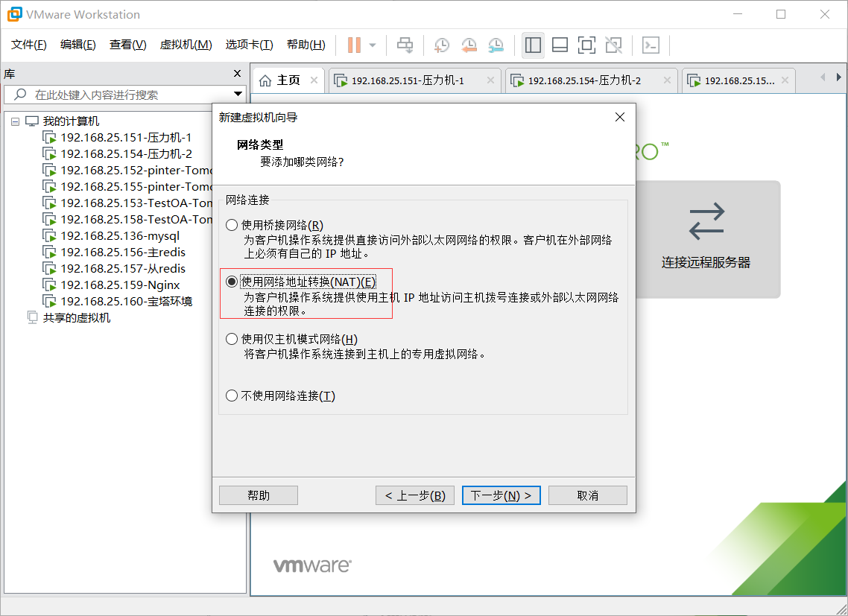This screenshot has width=848, height=616.
Task: Click the Send Ctrl+Alt+Del toolbar icon
Action: click(405, 45)
